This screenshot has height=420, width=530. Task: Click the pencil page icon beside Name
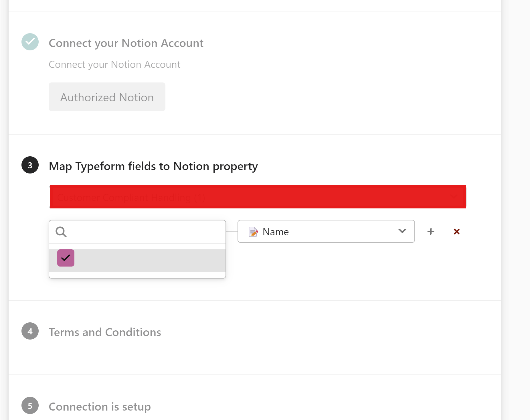(x=253, y=232)
